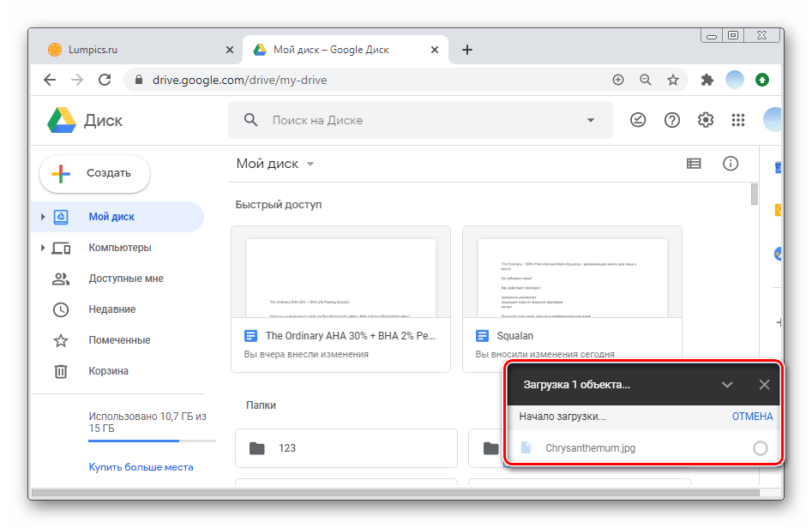Click the vertical scrollbar of file area
Viewport: 812px width, 528px height.
[755, 194]
